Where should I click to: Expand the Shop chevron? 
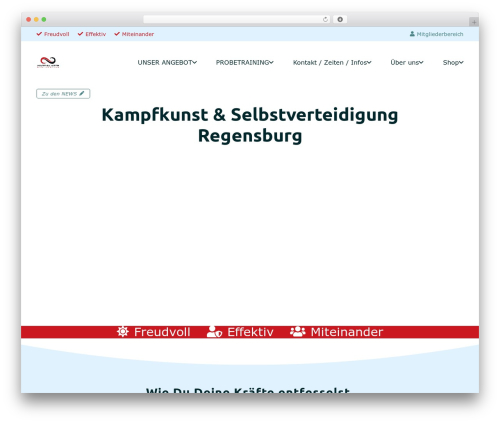click(461, 62)
